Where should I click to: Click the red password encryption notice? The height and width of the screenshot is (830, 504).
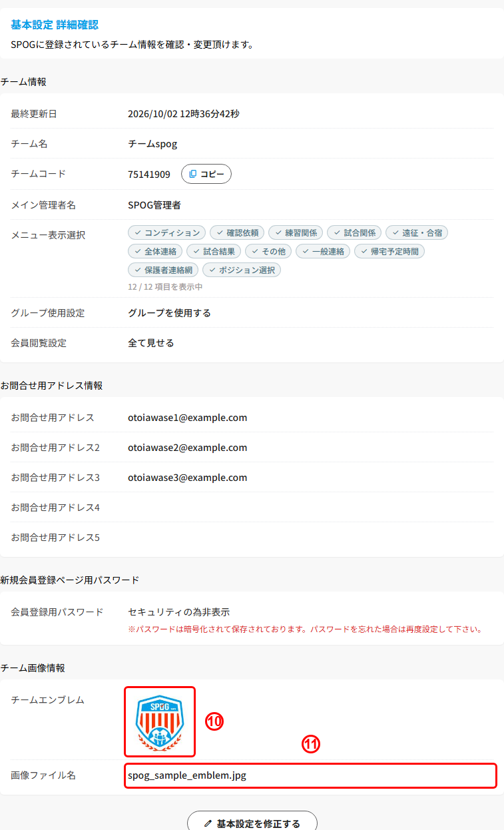point(305,629)
